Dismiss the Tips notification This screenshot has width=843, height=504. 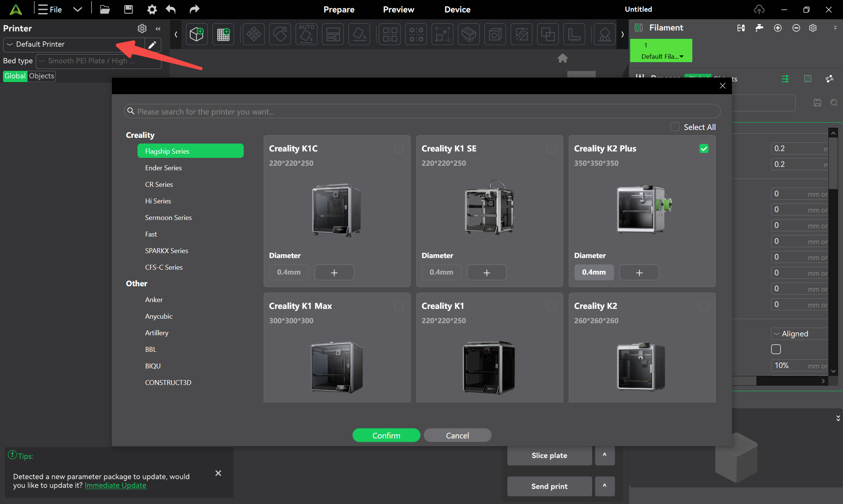(x=218, y=473)
